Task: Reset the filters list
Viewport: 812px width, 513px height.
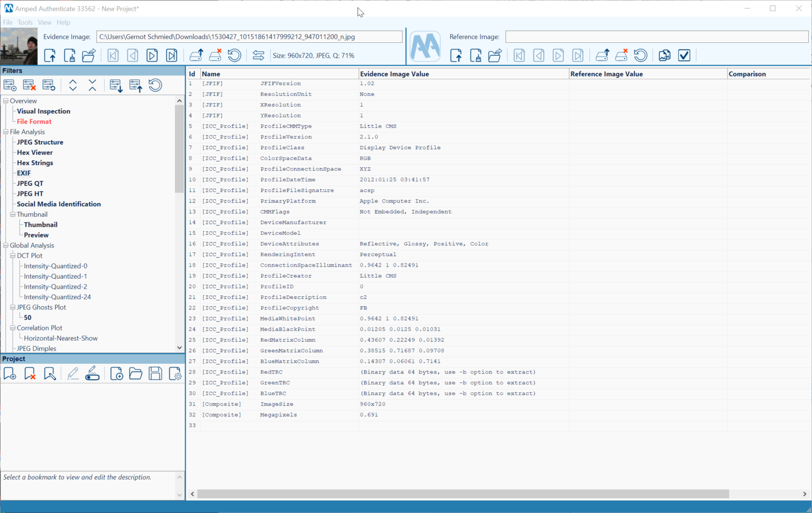Action: click(155, 85)
